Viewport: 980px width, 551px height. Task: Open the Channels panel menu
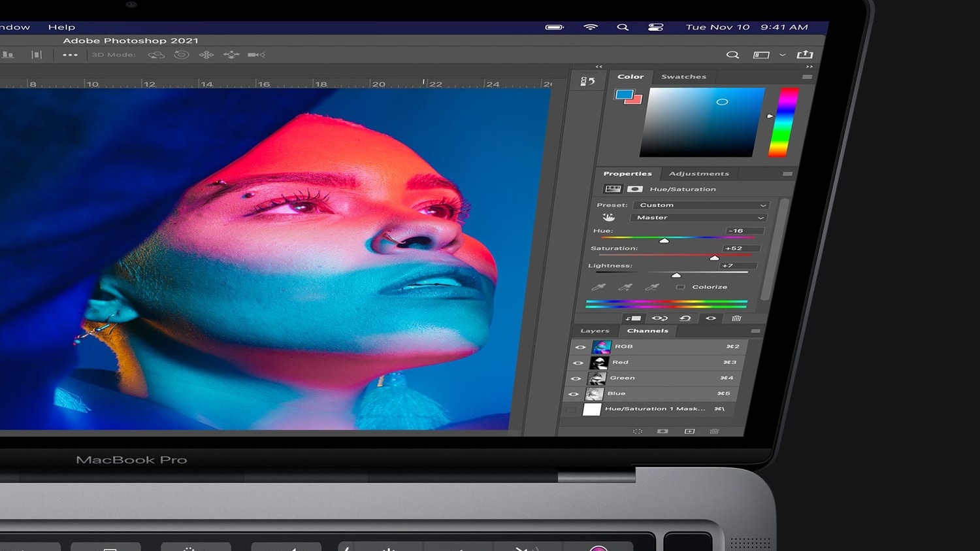click(755, 331)
